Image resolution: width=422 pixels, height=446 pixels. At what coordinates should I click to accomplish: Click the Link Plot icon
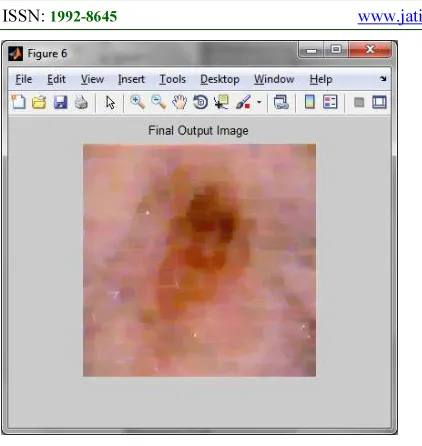tap(281, 102)
